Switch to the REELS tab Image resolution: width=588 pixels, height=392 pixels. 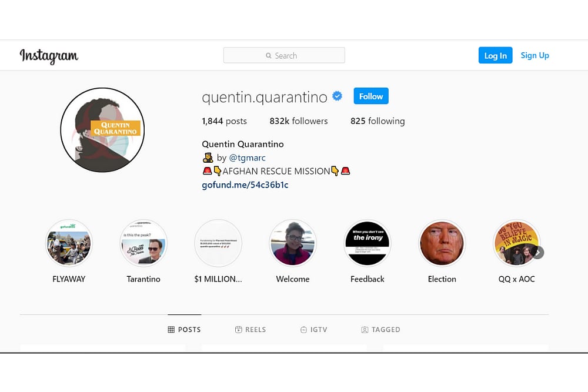(x=250, y=330)
